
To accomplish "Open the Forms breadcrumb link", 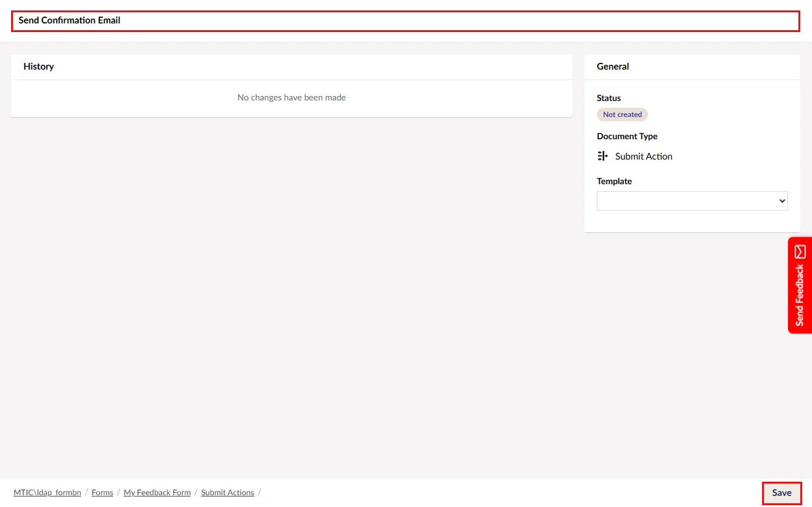I will click(x=102, y=493).
